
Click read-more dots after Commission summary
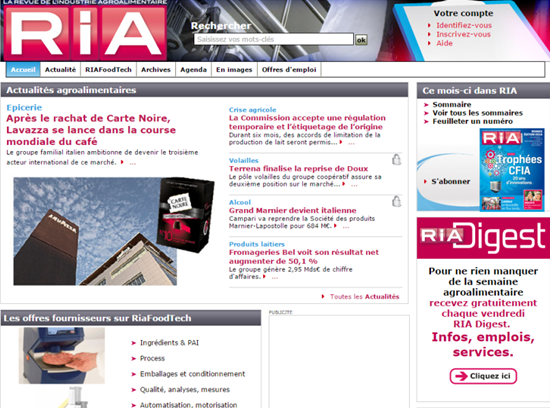351,143
